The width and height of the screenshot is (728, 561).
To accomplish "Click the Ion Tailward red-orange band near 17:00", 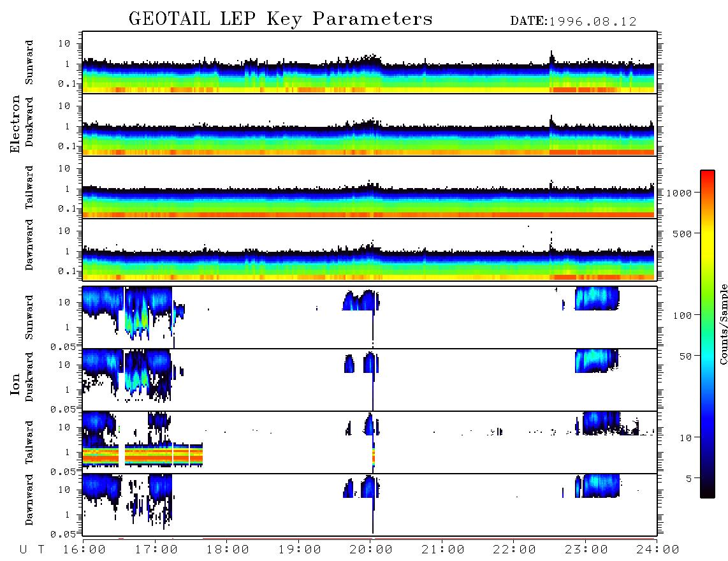I will click(x=149, y=455).
